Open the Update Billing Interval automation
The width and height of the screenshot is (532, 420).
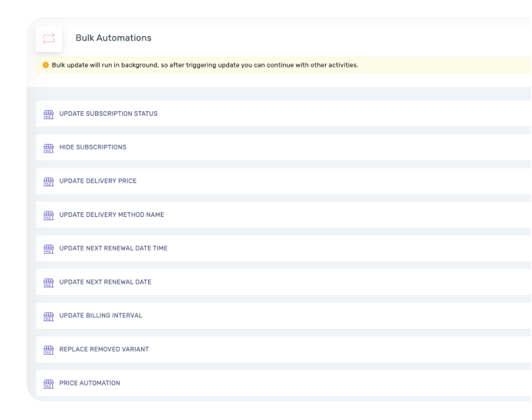pos(100,316)
